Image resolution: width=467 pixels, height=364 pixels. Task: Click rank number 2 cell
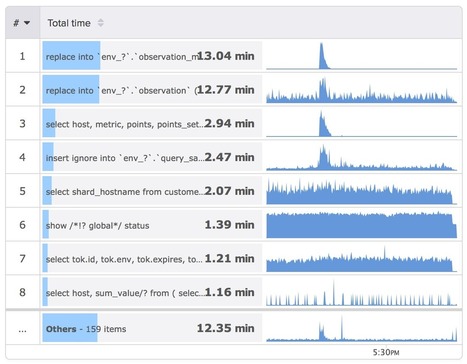pos(22,90)
